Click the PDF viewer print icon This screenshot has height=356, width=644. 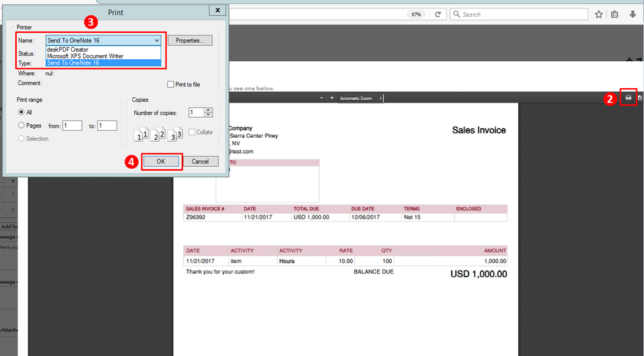tap(629, 98)
